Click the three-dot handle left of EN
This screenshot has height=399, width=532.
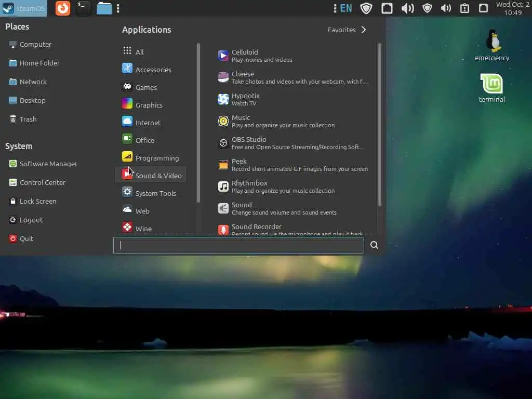[x=335, y=8]
